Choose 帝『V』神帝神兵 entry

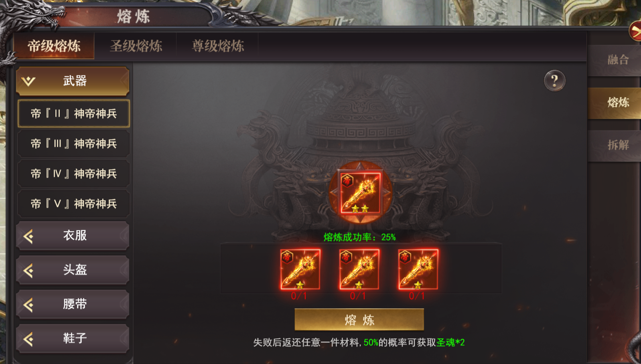74,204
